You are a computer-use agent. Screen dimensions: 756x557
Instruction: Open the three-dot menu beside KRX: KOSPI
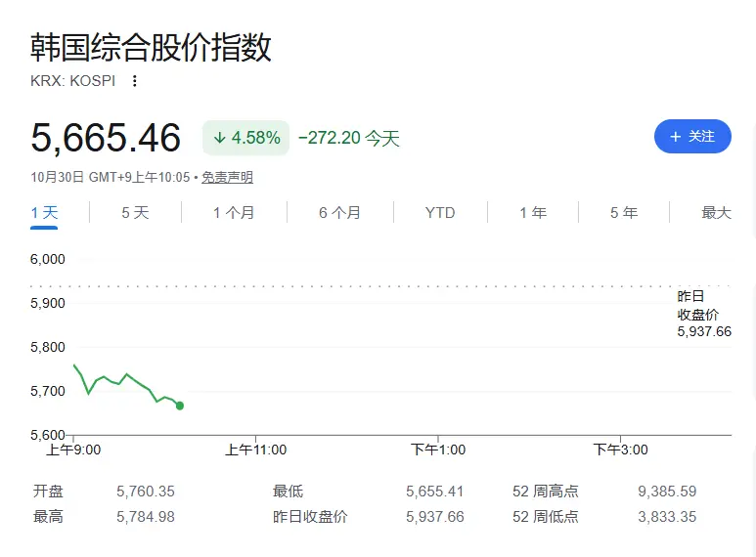pos(135,81)
